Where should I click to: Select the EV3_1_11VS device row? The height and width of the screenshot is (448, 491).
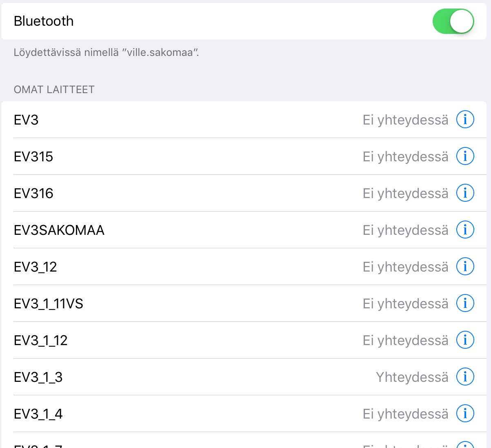[49, 304]
